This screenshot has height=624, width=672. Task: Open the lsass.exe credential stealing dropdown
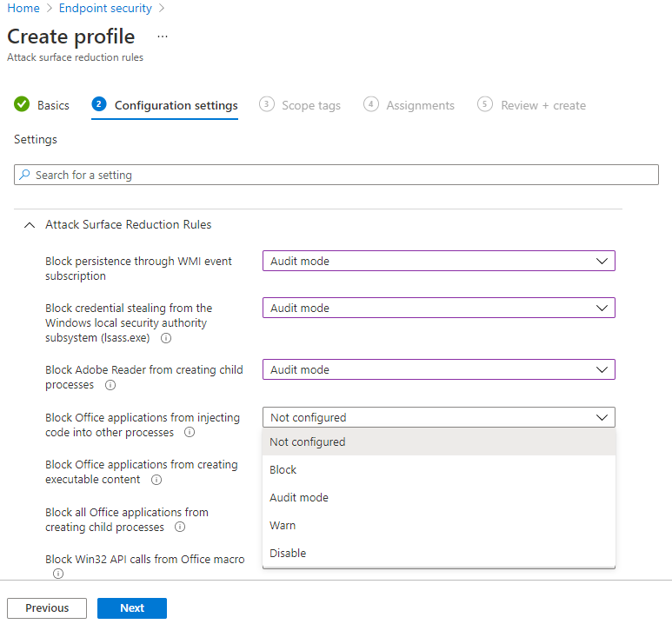[x=438, y=308]
